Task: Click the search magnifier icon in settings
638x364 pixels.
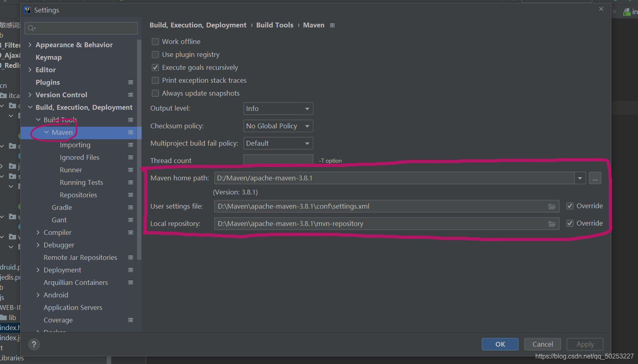Action: (x=31, y=28)
